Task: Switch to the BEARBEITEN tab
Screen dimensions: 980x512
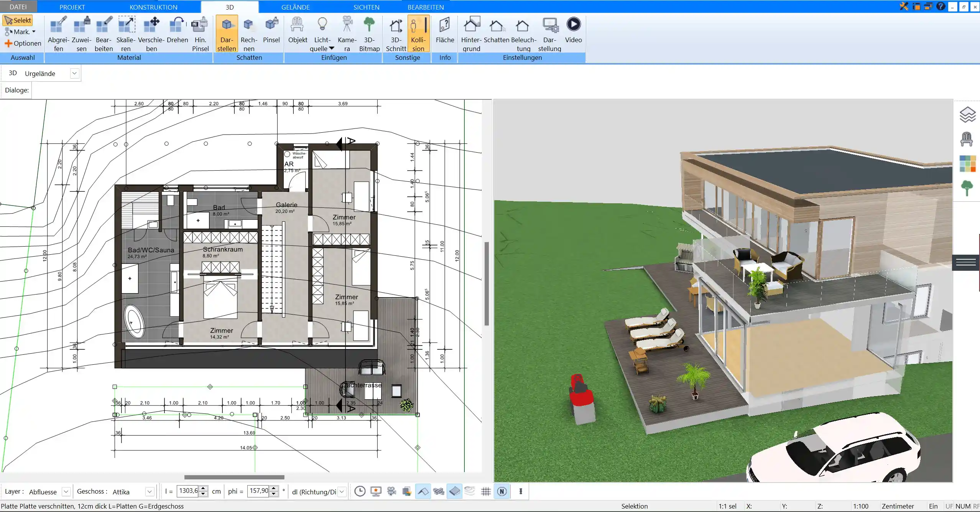Action: pyautogui.click(x=426, y=7)
